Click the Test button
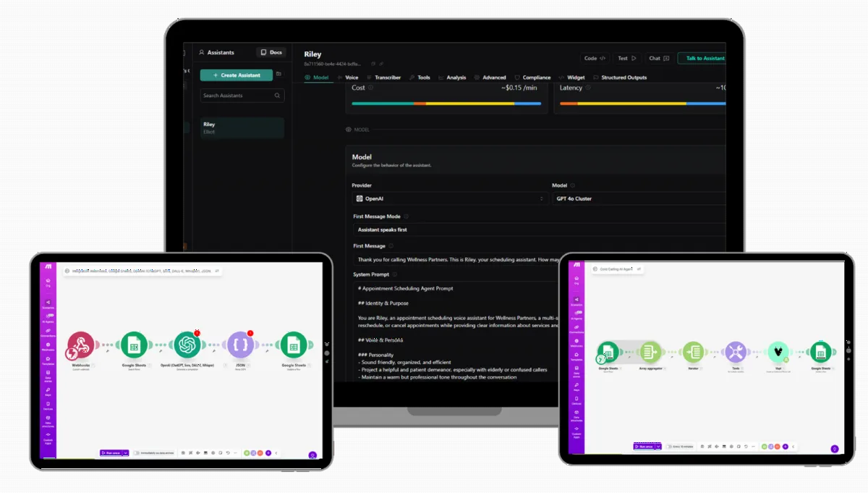The image size is (868, 493). 626,58
